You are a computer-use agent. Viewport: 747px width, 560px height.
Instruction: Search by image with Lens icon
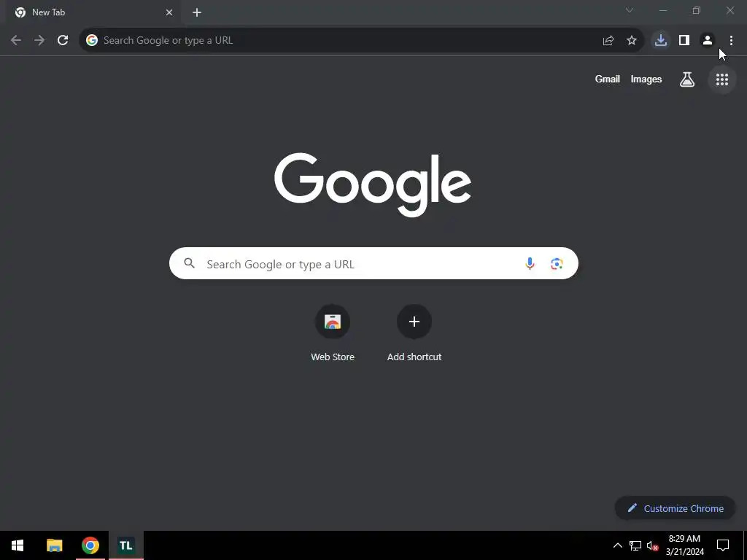557,264
